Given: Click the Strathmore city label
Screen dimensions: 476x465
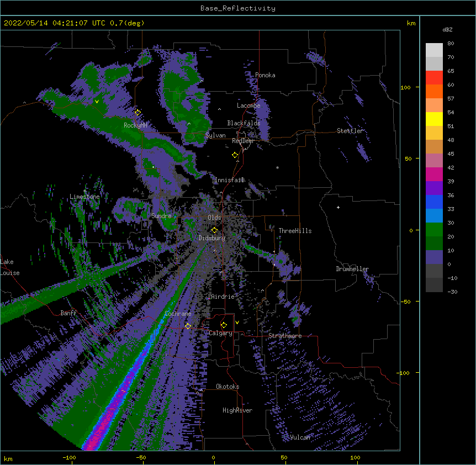Looking at the screenshot, I should point(285,336).
